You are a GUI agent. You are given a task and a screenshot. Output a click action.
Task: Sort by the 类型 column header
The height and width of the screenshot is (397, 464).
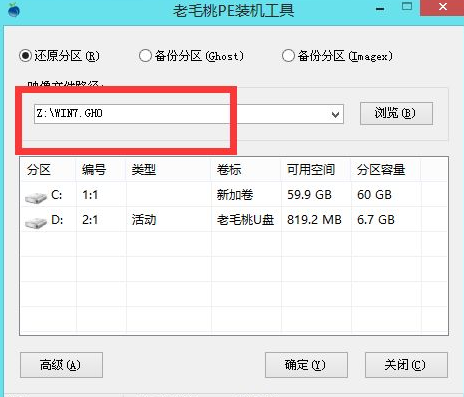click(169, 170)
